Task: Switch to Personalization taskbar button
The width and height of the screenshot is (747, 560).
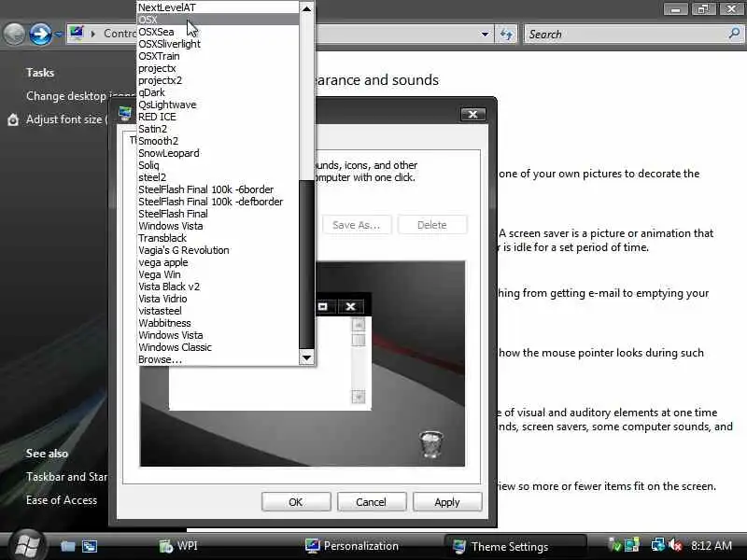Action: point(352,546)
